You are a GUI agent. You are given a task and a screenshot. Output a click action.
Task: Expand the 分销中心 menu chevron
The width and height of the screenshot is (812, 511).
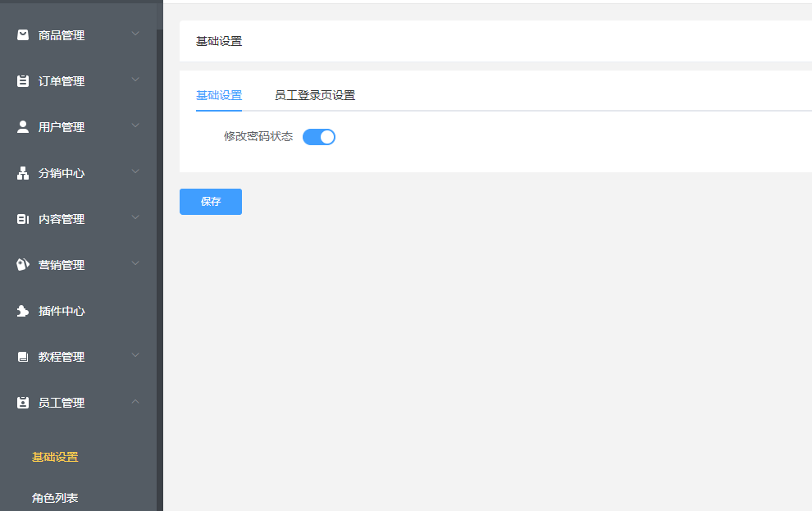[135, 171]
